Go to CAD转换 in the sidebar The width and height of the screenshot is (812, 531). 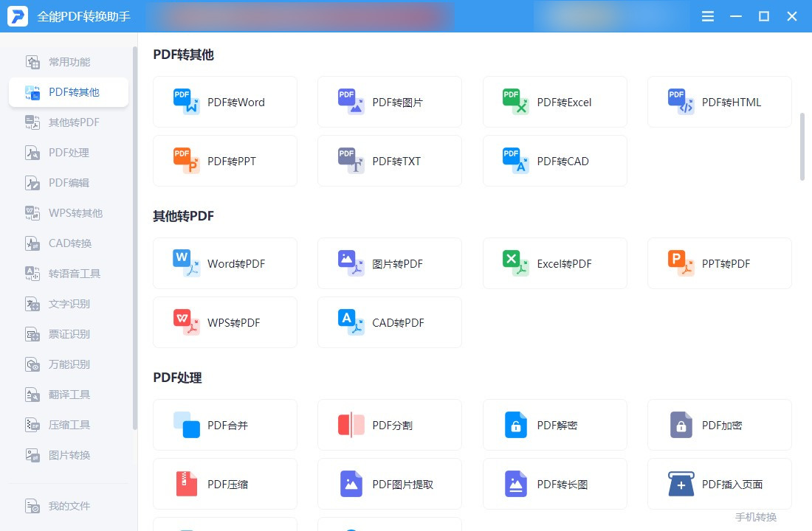(69, 243)
